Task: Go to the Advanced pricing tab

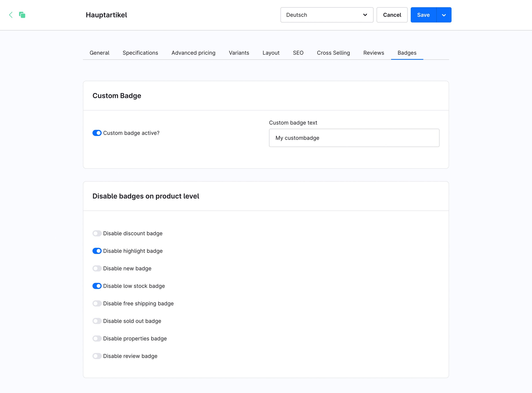Action: [x=193, y=53]
